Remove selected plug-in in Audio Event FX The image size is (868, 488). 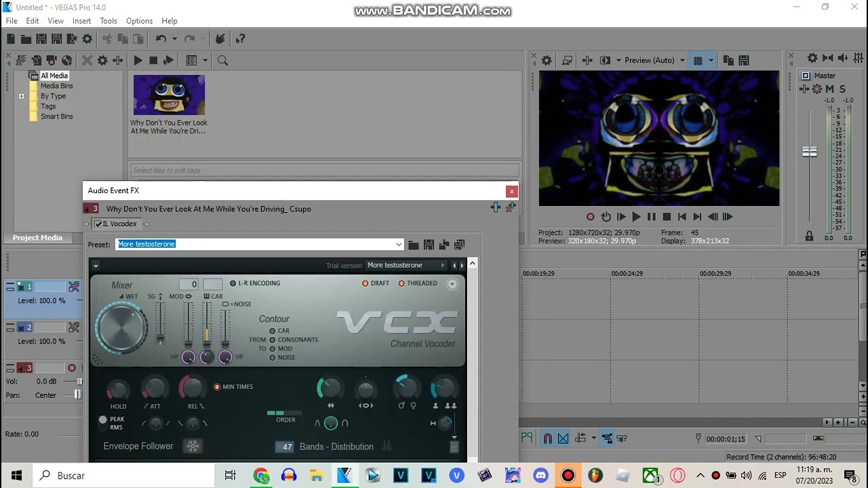tap(511, 207)
